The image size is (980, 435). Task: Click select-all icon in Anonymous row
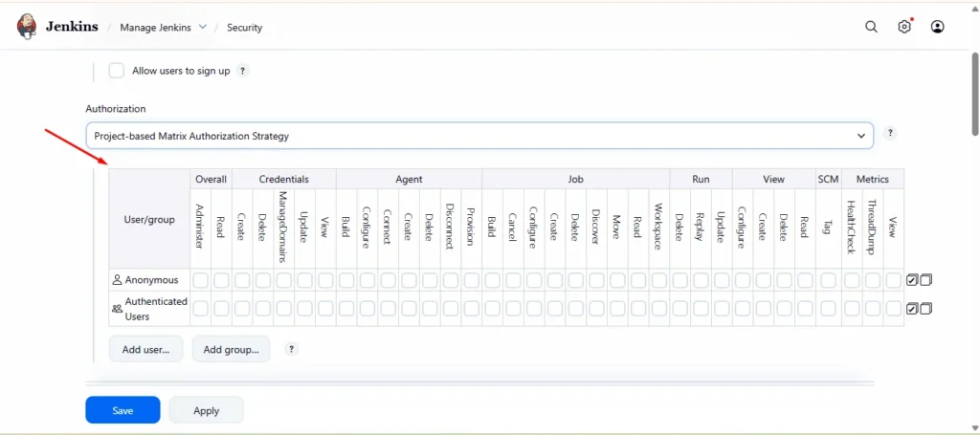[912, 280]
